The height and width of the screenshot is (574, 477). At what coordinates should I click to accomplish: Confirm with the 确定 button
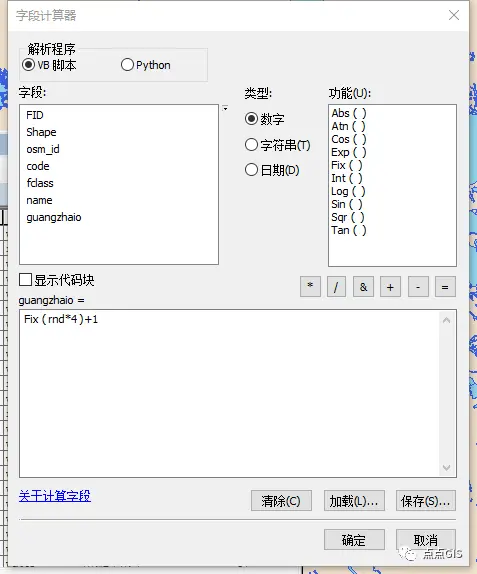(354, 540)
